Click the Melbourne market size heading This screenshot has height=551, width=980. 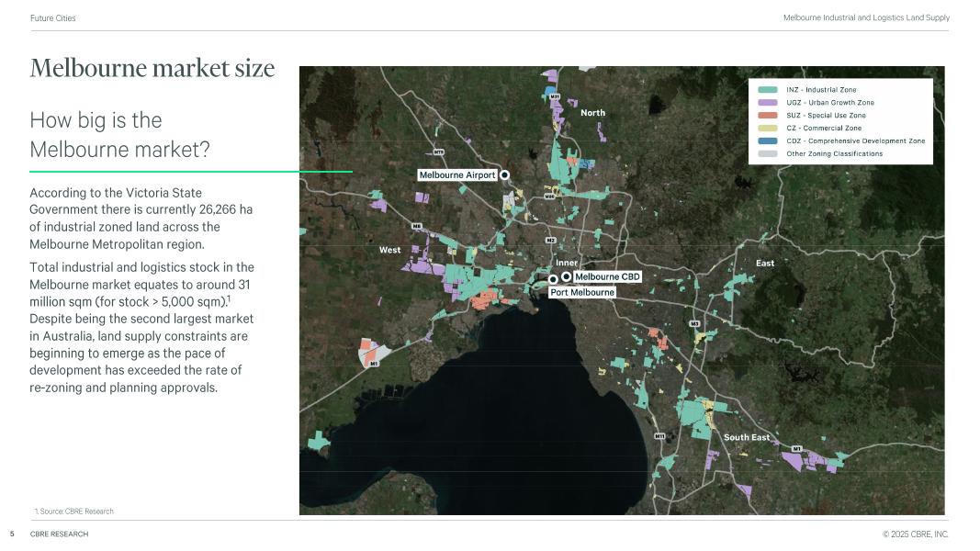[152, 69]
